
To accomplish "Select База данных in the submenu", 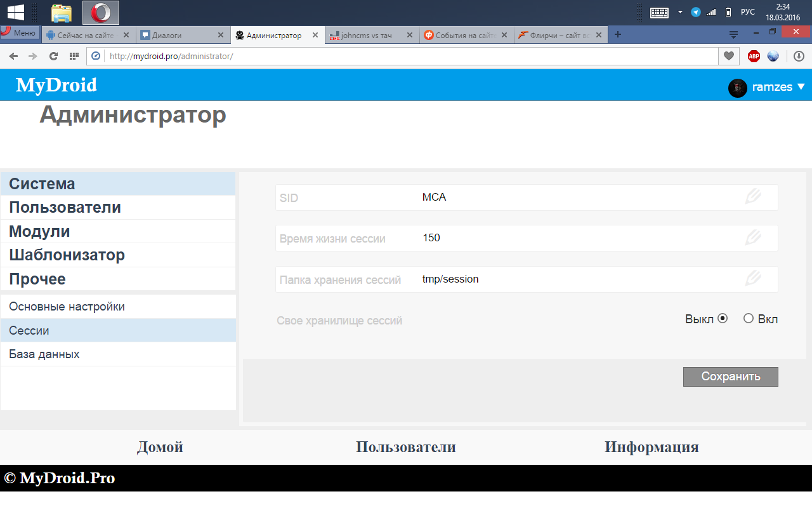I will [44, 354].
